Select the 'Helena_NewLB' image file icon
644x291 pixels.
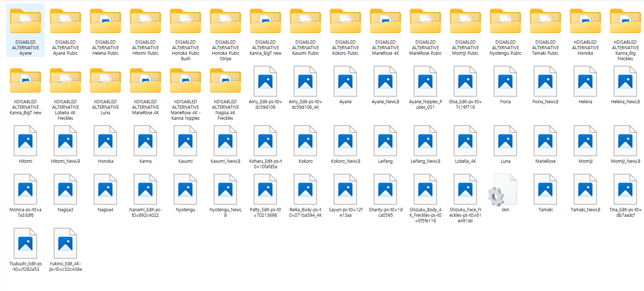(x=625, y=81)
